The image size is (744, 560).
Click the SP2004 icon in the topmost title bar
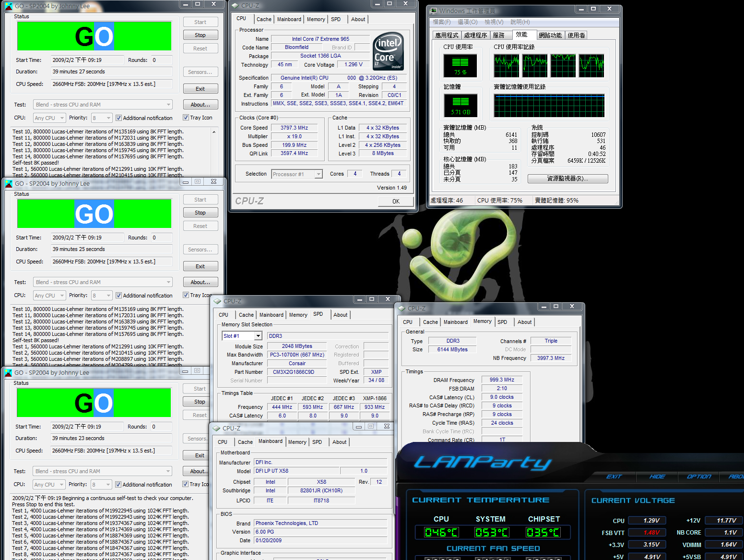[9, 6]
